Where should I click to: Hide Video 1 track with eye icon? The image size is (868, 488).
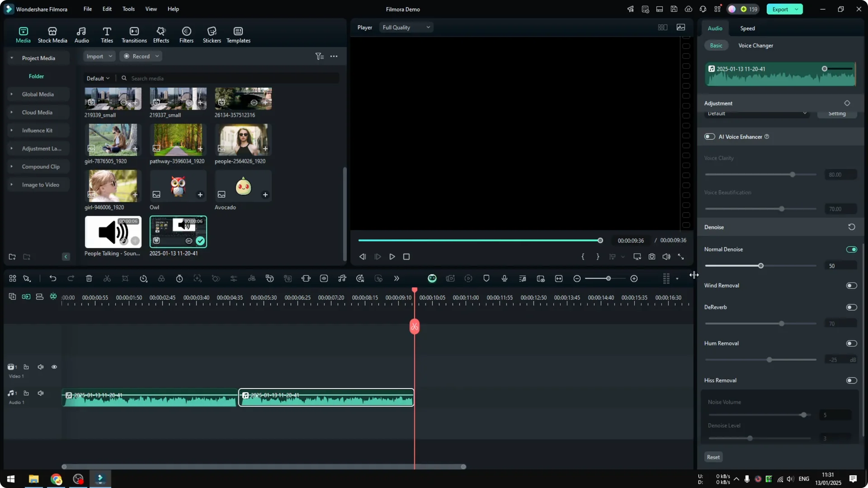pyautogui.click(x=54, y=367)
